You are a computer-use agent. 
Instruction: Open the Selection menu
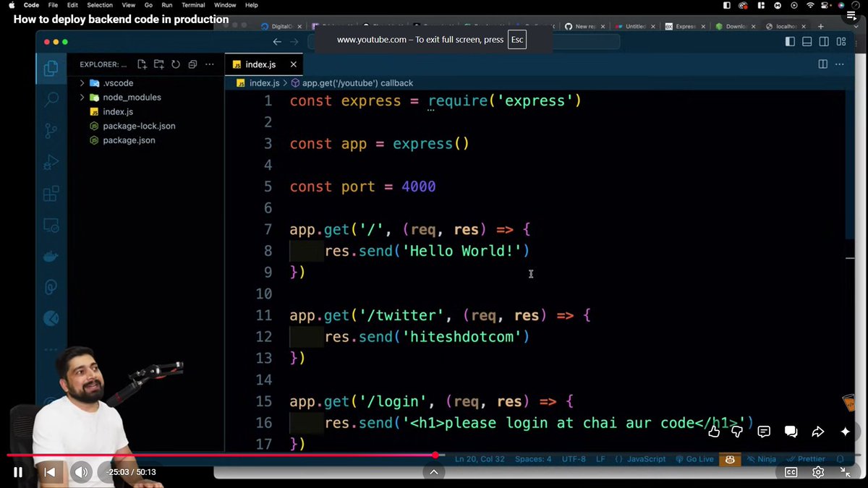coord(100,5)
